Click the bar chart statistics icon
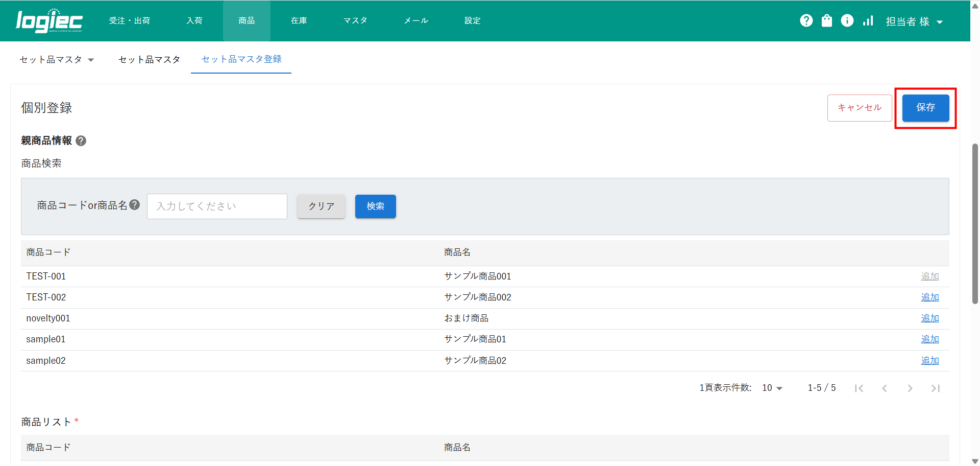This screenshot has height=466, width=980. 868,20
